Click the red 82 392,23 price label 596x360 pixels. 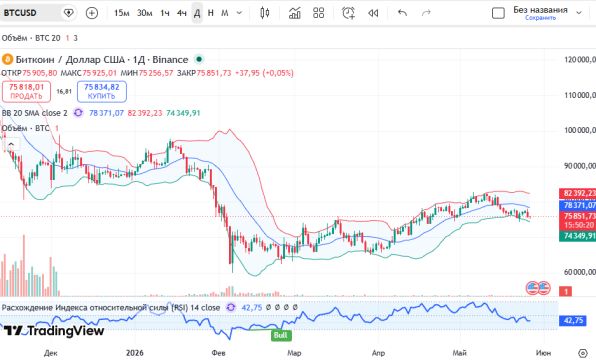578,193
